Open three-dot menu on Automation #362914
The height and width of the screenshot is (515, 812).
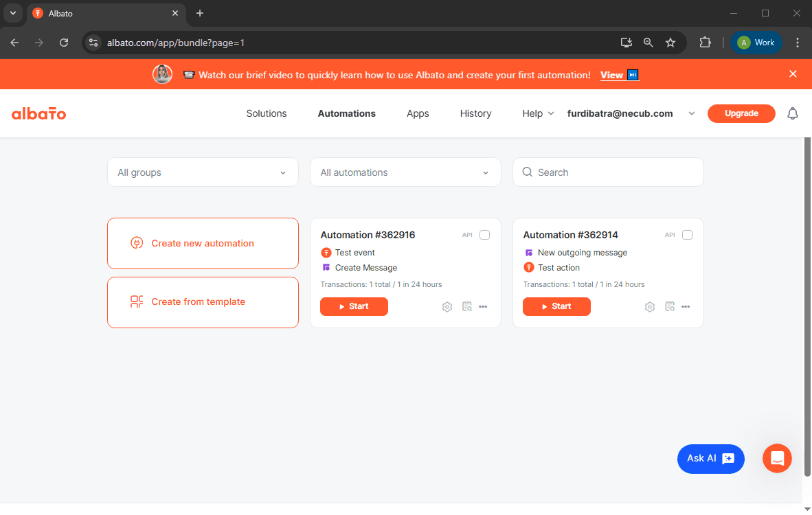point(686,307)
